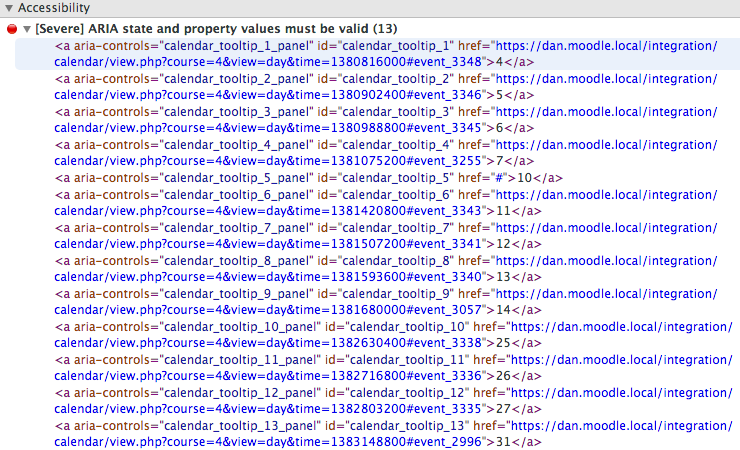Select the calendar_tooltip_2 anchor element row
This screenshot has height=450, width=740.
378,87
